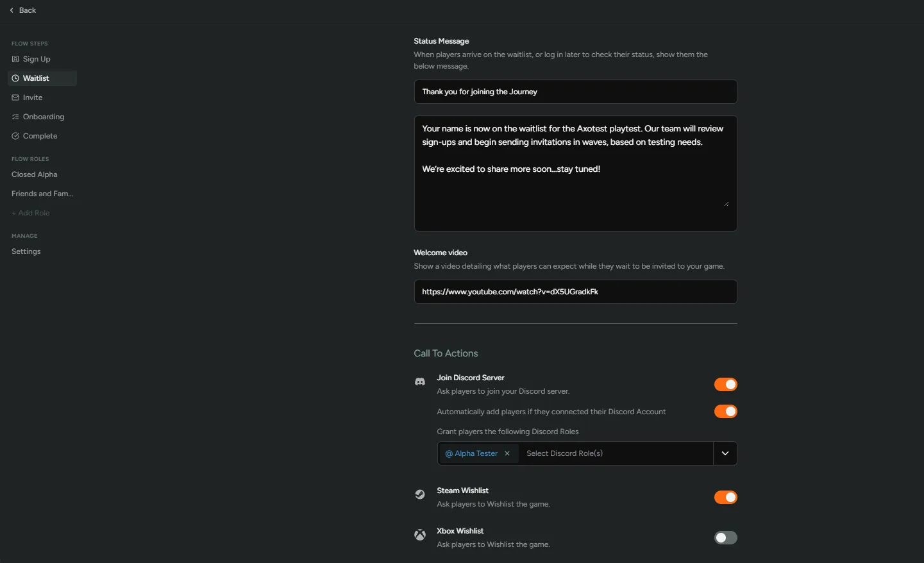
Task: Select the Closed Alpha flow role
Action: [34, 174]
